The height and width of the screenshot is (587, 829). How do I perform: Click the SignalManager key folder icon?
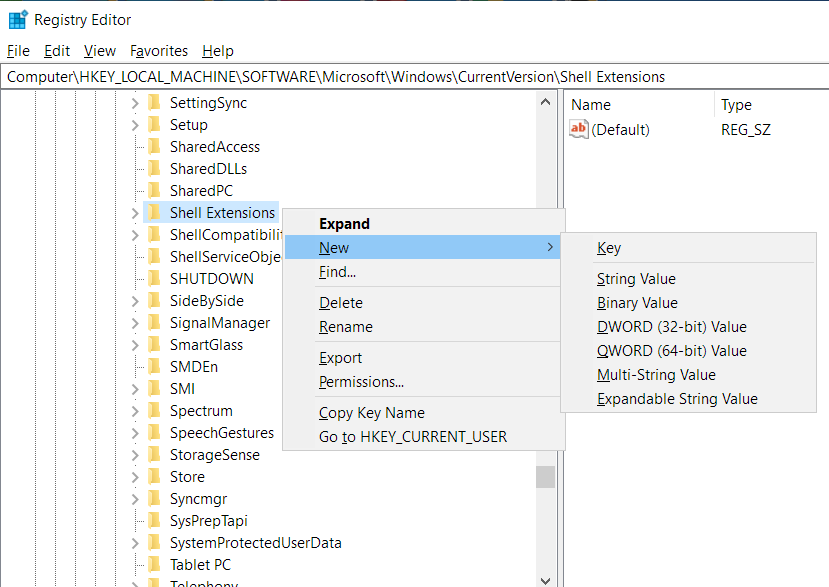click(x=152, y=322)
